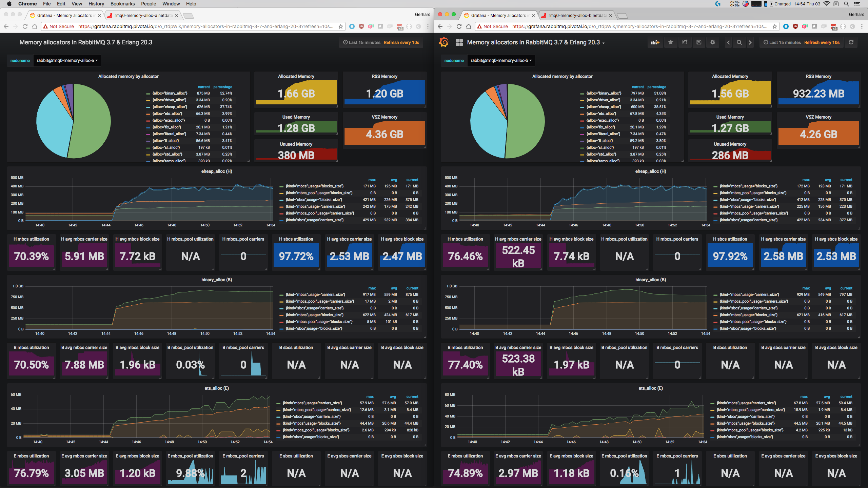
Task: Click Chrome home icon in right window
Action: click(x=469, y=26)
